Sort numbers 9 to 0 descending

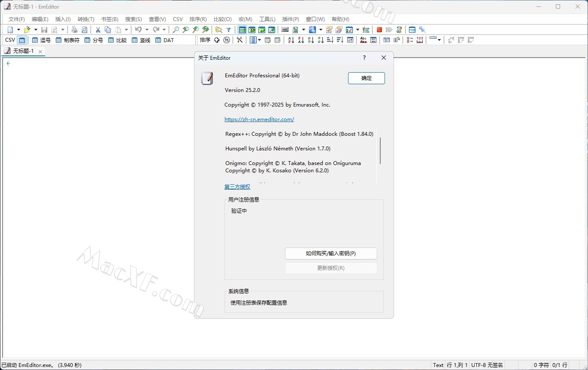[x=321, y=40]
